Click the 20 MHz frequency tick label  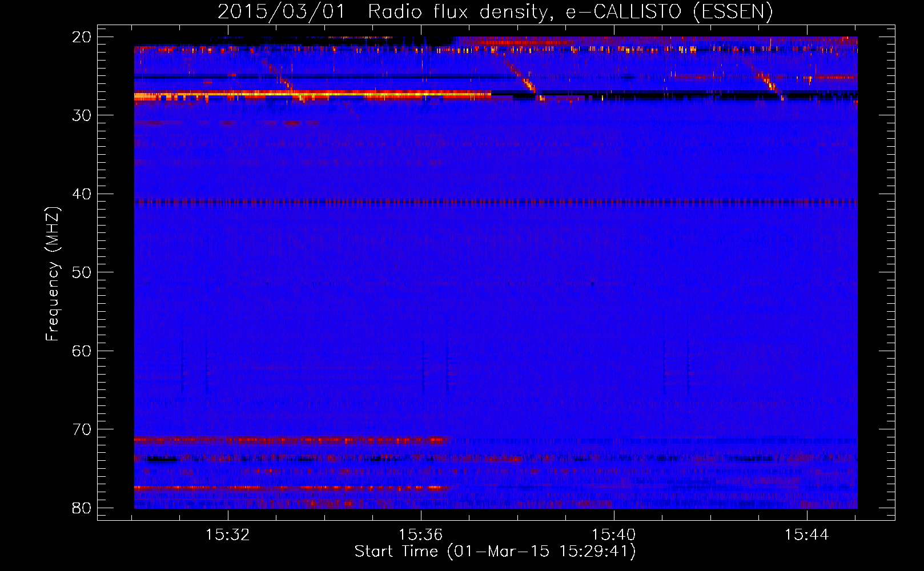point(82,37)
